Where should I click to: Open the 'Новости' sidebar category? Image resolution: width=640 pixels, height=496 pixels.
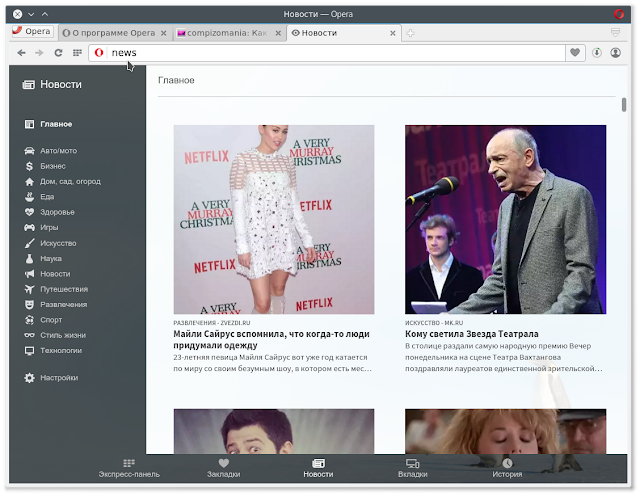tap(47, 274)
